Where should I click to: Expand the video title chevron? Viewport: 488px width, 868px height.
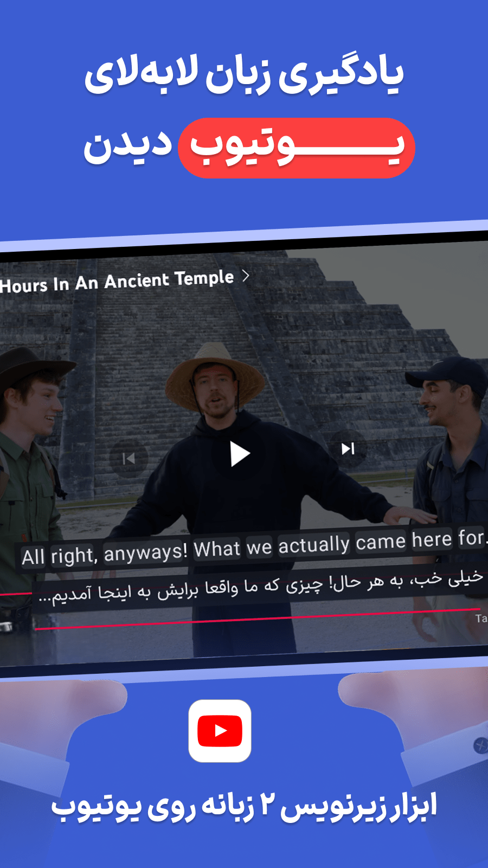[246, 276]
